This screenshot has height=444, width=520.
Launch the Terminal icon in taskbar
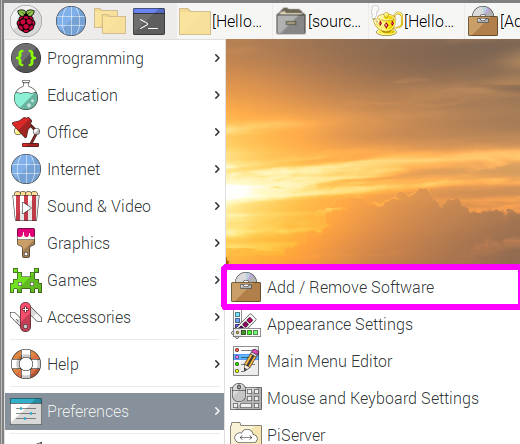pos(149,22)
